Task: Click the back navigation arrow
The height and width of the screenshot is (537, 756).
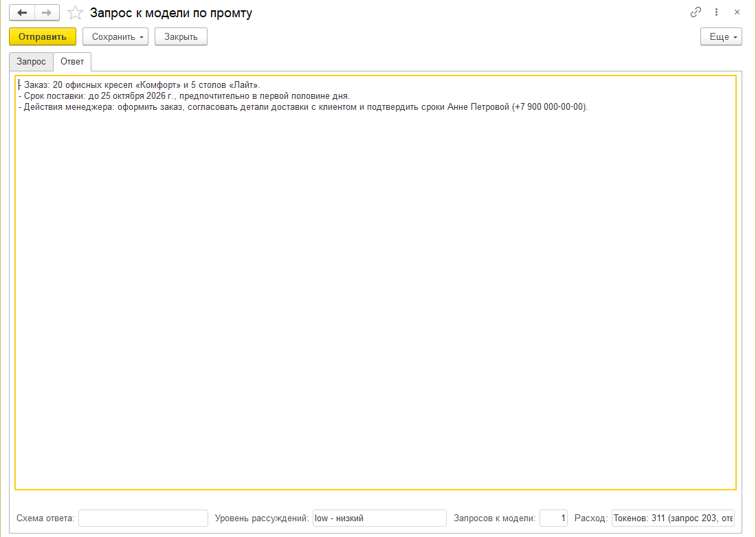Action: (22, 12)
